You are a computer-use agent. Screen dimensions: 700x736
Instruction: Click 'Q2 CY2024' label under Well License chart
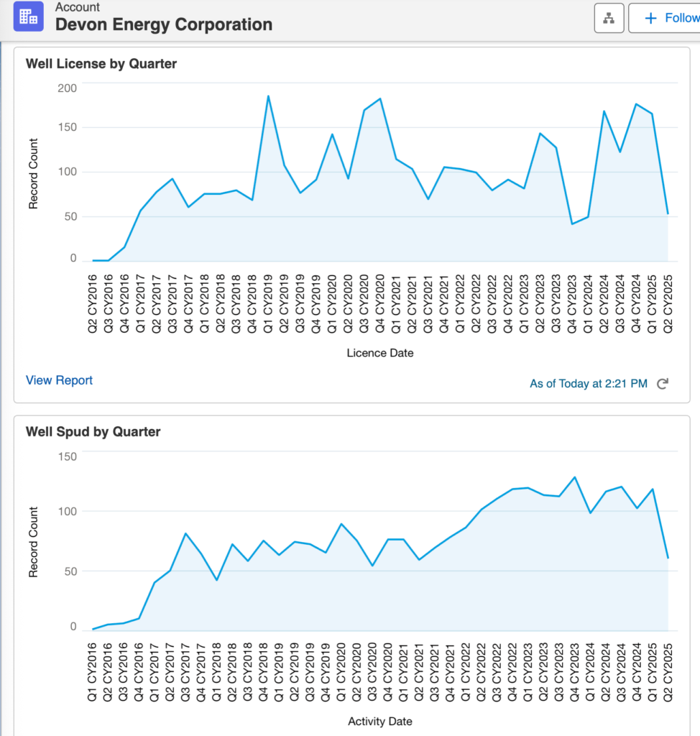pos(604,304)
